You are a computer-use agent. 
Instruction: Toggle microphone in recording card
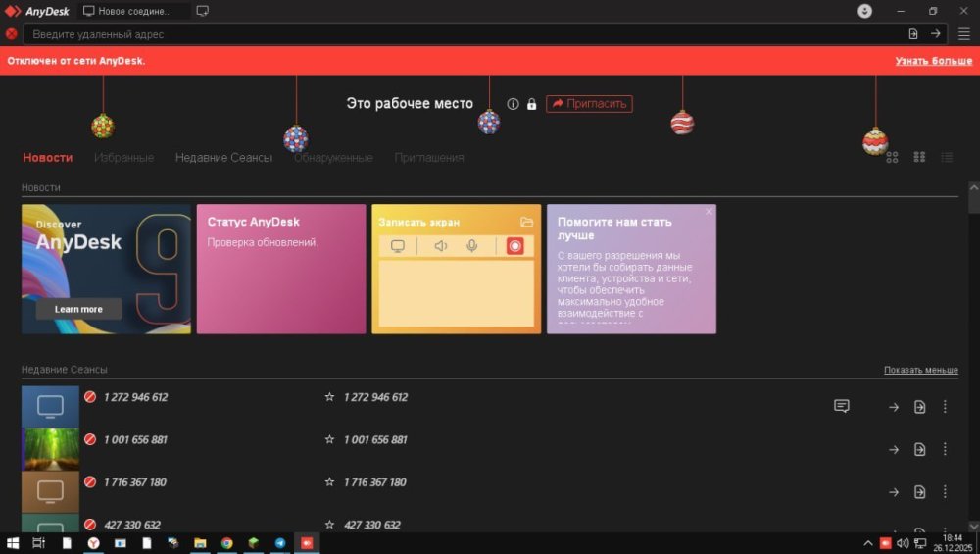tap(472, 246)
